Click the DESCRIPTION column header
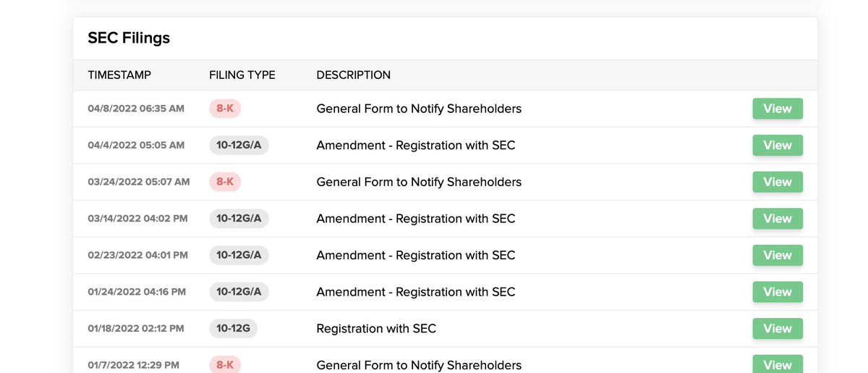This screenshot has height=373, width=868. click(x=354, y=75)
